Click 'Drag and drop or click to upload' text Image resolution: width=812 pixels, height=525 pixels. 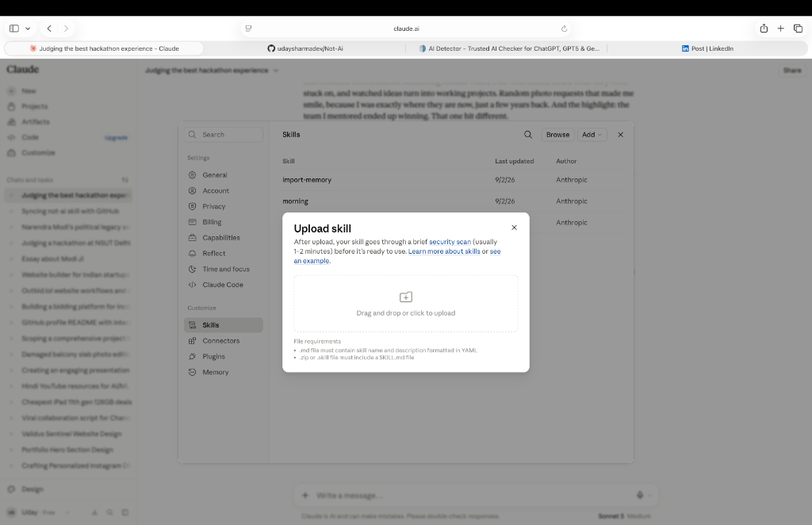(406, 313)
